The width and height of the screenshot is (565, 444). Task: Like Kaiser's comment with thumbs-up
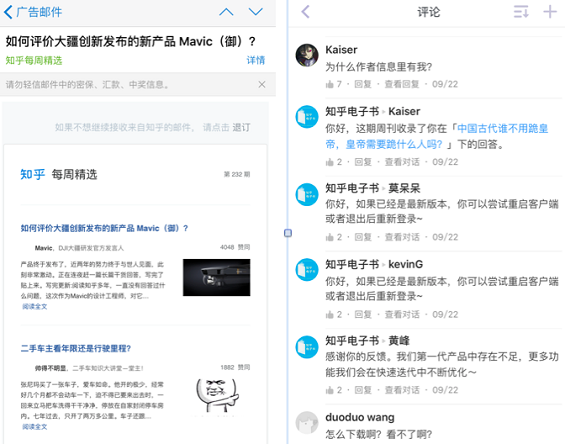[x=333, y=84]
